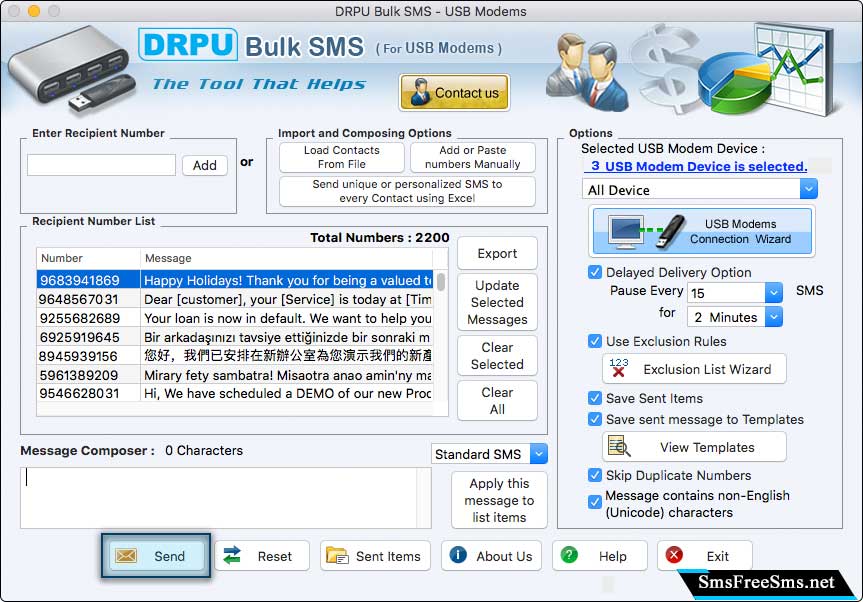Click the About Us info icon
The image size is (863, 602).
(x=458, y=556)
